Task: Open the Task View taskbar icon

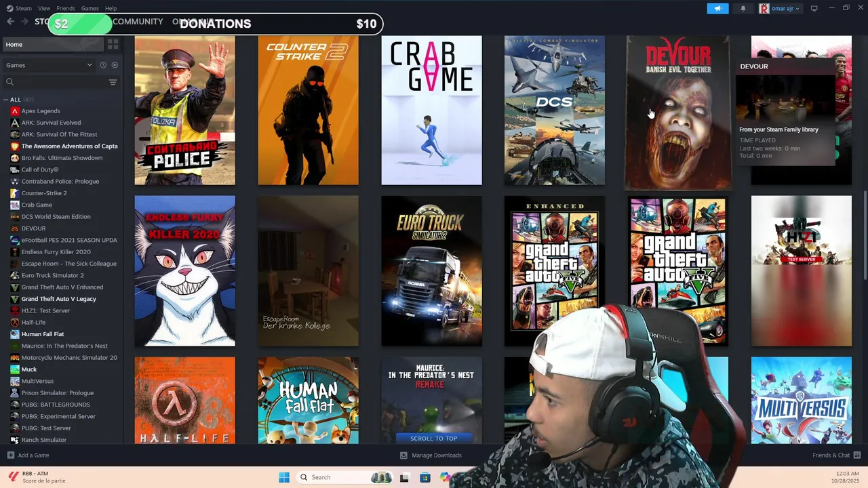Action: click(404, 477)
